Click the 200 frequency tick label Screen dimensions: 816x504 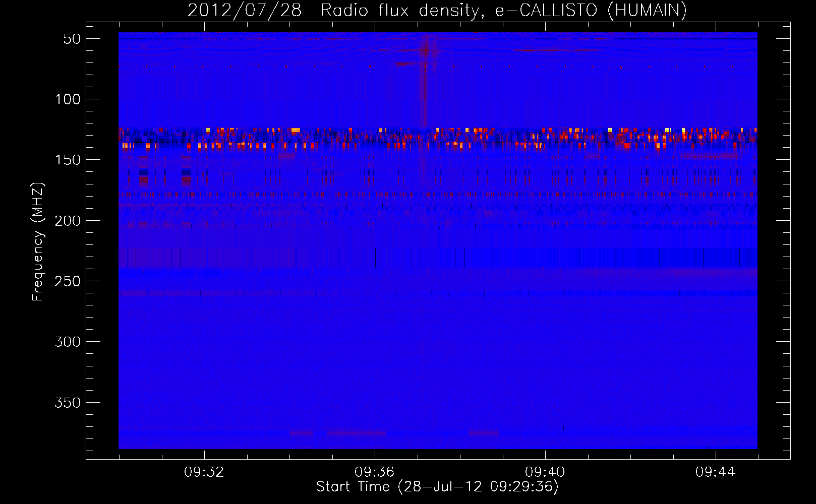tap(68, 221)
